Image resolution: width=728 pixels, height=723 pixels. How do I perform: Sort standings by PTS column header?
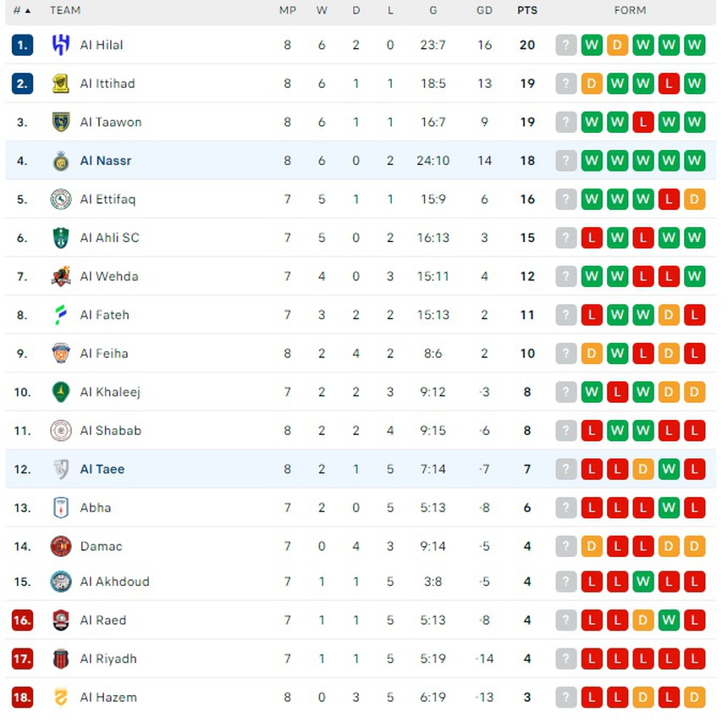(x=527, y=11)
